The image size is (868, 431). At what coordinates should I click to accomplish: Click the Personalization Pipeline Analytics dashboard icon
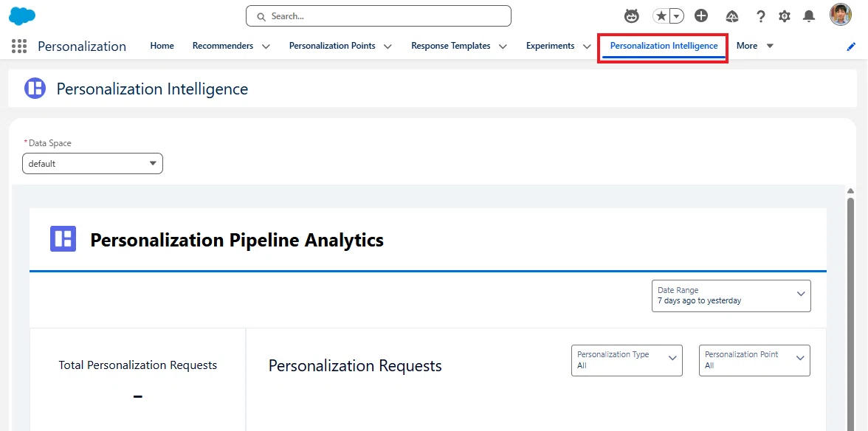[x=63, y=239]
